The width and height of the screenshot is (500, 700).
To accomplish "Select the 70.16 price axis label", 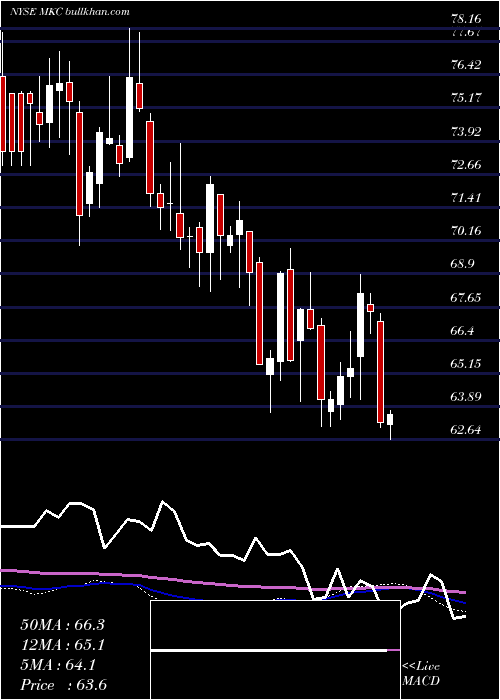I will click(466, 231).
